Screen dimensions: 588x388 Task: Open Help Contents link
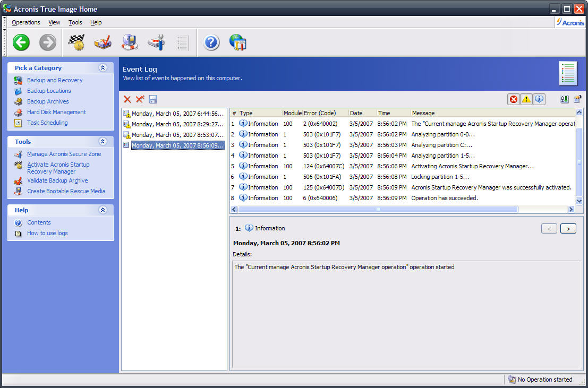(x=39, y=223)
